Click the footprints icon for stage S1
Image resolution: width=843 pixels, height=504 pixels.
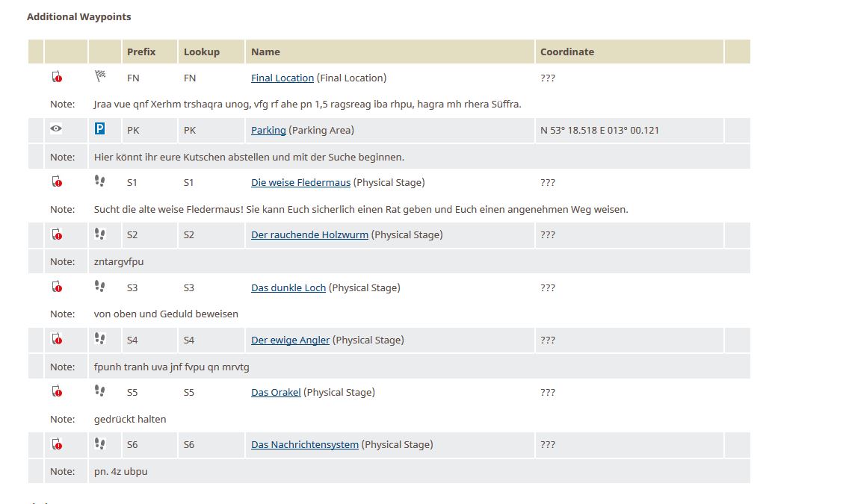pyautogui.click(x=100, y=181)
